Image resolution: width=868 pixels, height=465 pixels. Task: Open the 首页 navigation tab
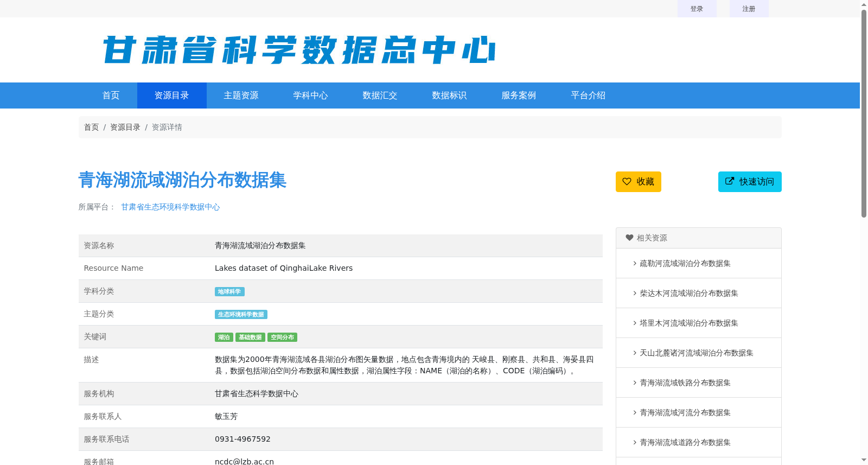tap(111, 95)
